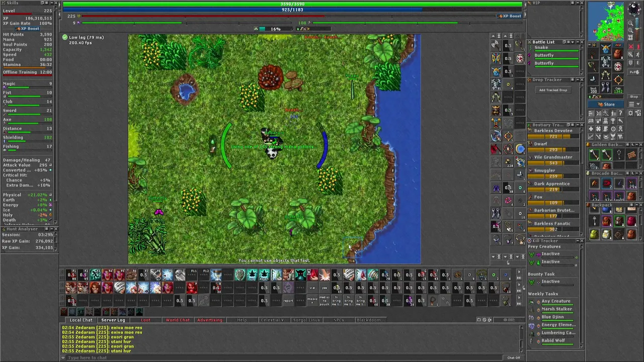This screenshot has height=362, width=644.
Task: Zoom in on the minimap
Action: pos(630,30)
